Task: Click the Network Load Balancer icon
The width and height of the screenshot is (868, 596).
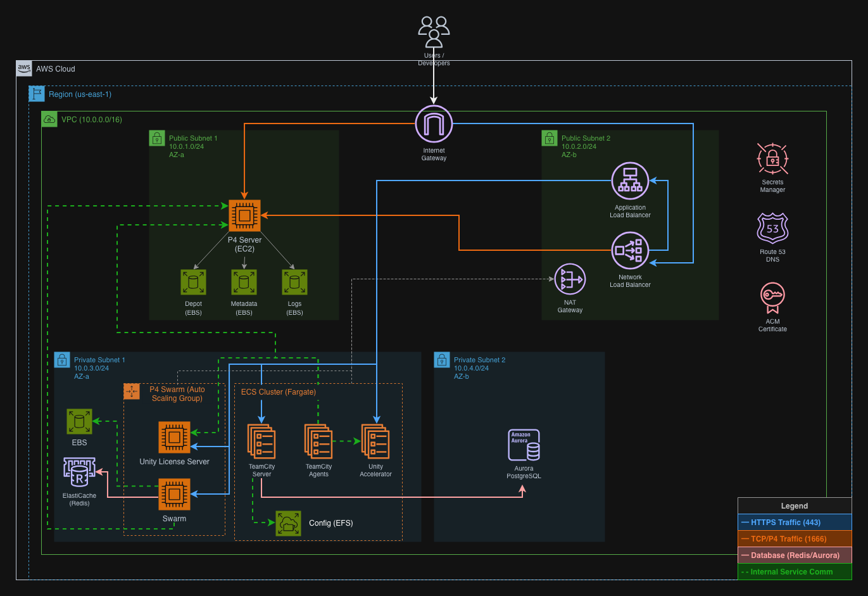Action: [x=630, y=251]
